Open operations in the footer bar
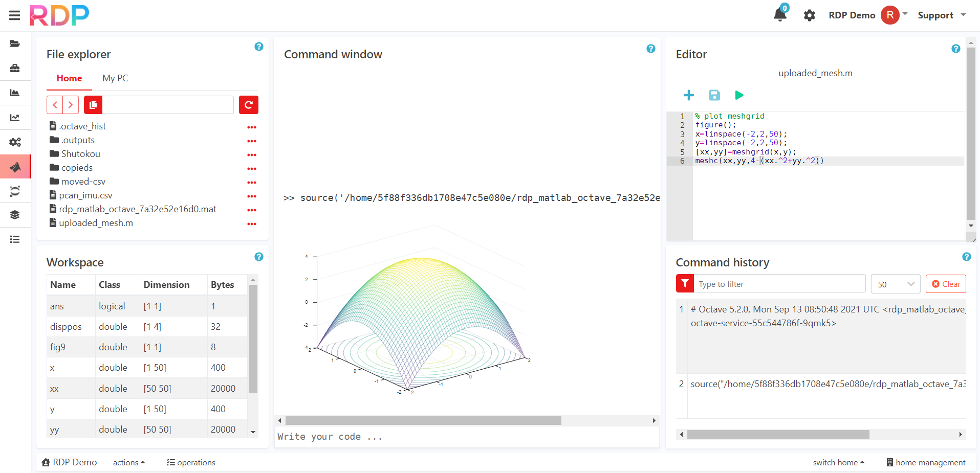980x473 pixels. pos(191,462)
